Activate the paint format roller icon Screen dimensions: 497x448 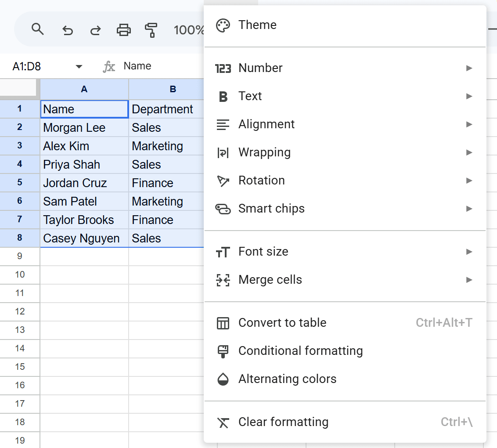coord(151,30)
